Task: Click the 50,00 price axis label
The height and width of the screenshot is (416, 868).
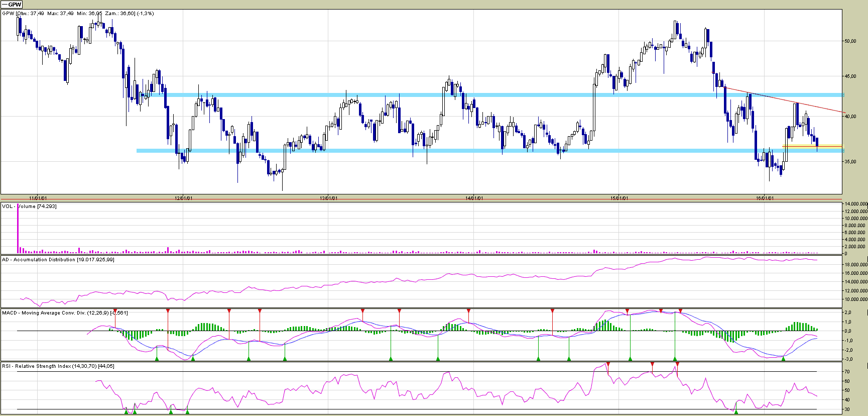Action: coord(850,41)
